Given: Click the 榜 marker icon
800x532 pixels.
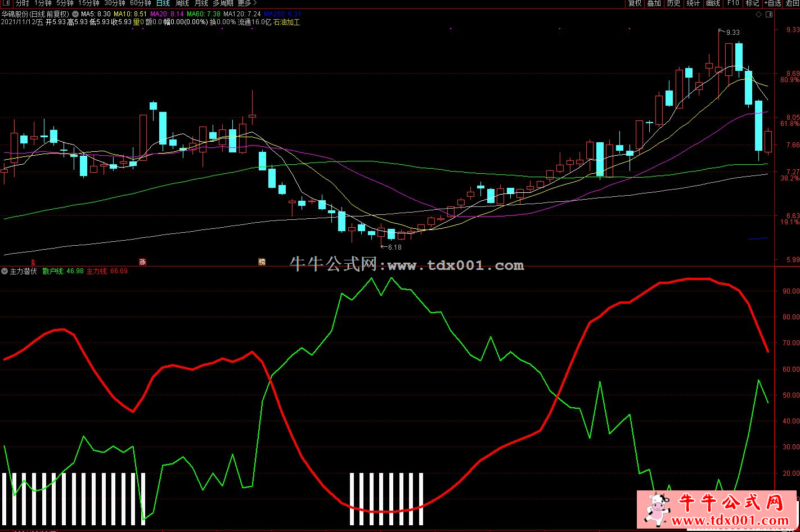Looking at the screenshot, I should click(262, 262).
